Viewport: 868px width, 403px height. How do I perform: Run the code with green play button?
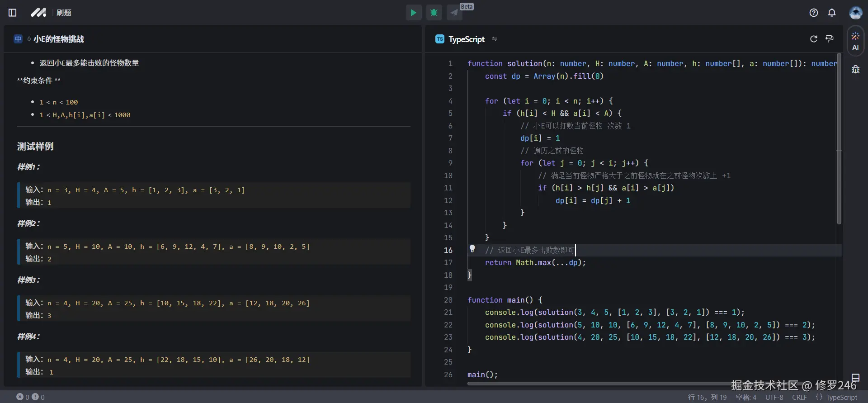[413, 13]
